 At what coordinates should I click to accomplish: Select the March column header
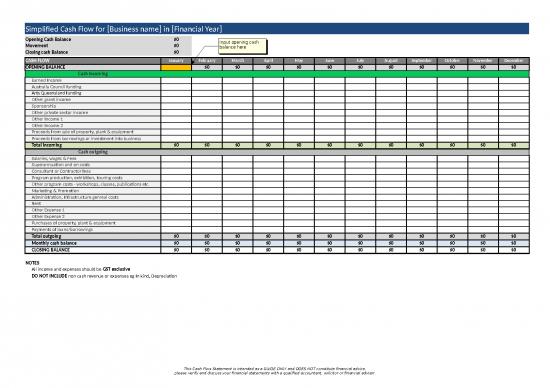[237, 61]
